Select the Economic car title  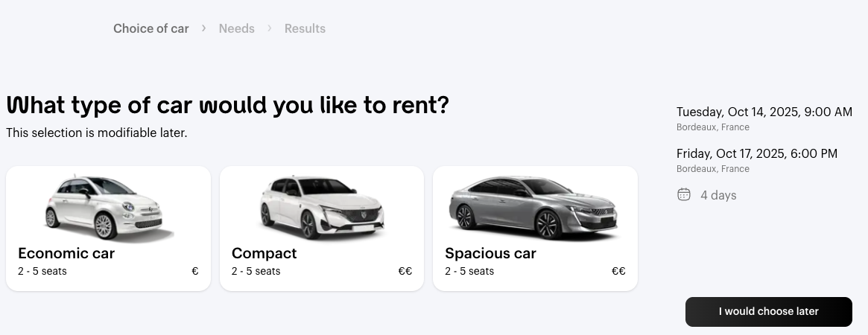click(x=66, y=253)
